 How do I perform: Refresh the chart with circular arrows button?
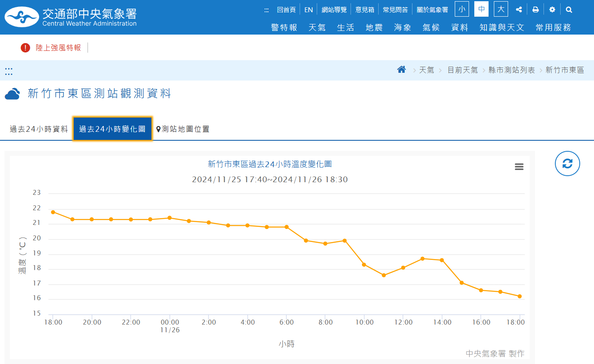(567, 163)
